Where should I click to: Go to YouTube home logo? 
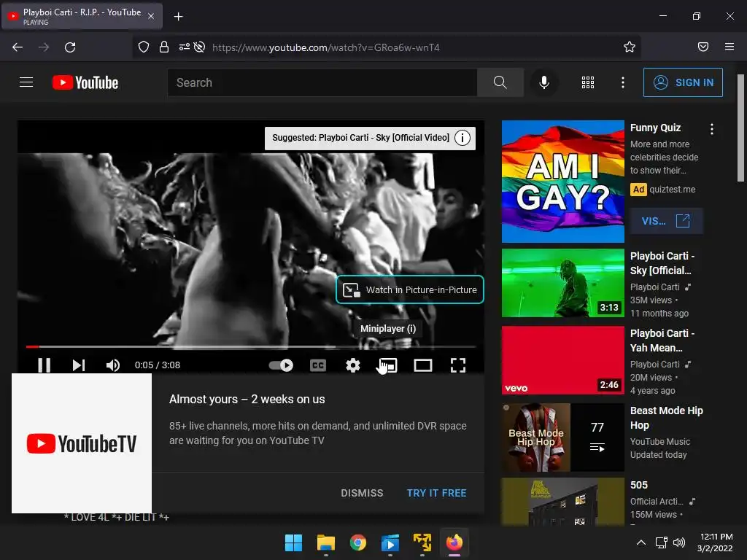(85, 82)
